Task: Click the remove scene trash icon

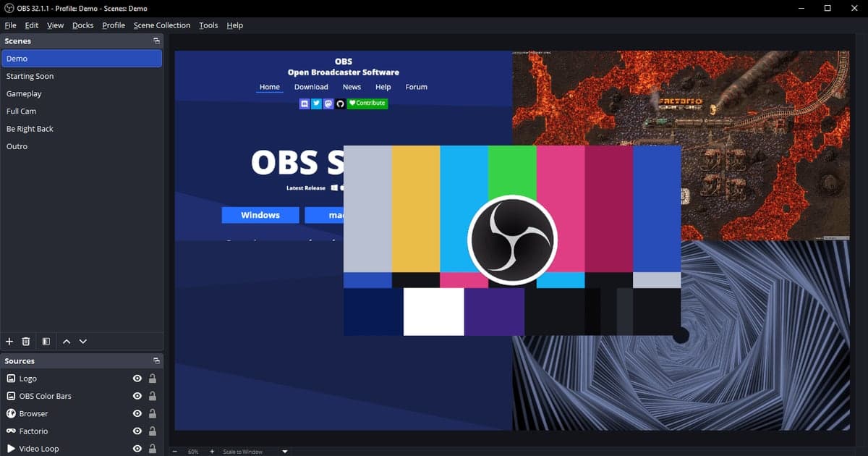Action: click(26, 341)
